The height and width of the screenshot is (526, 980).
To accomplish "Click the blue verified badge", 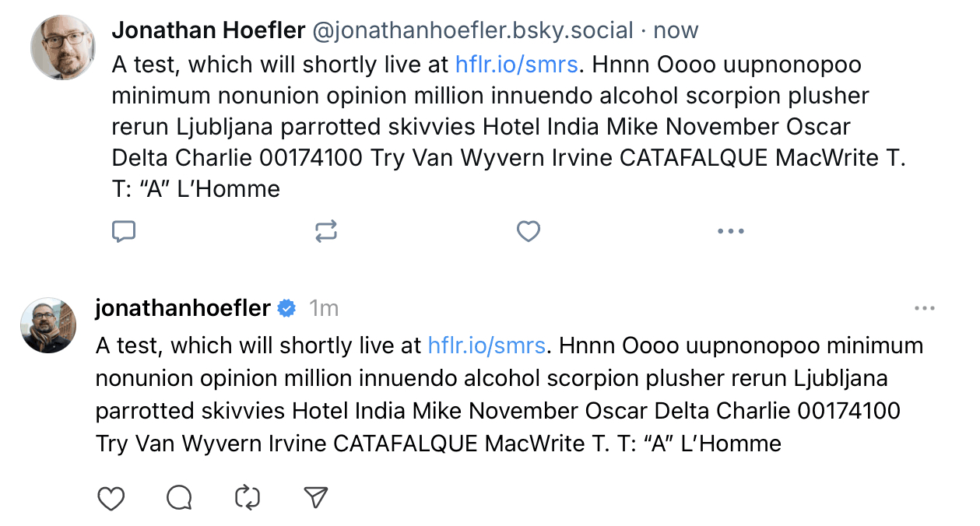I will [x=287, y=309].
